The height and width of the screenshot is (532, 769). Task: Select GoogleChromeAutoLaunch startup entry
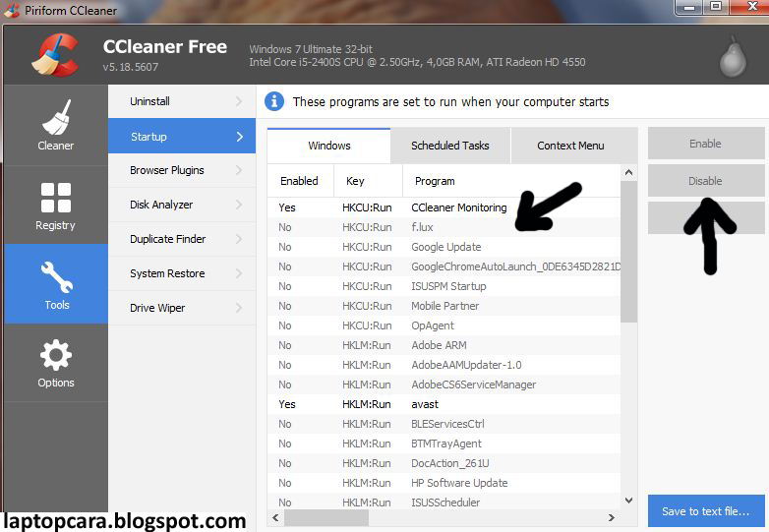click(444, 266)
